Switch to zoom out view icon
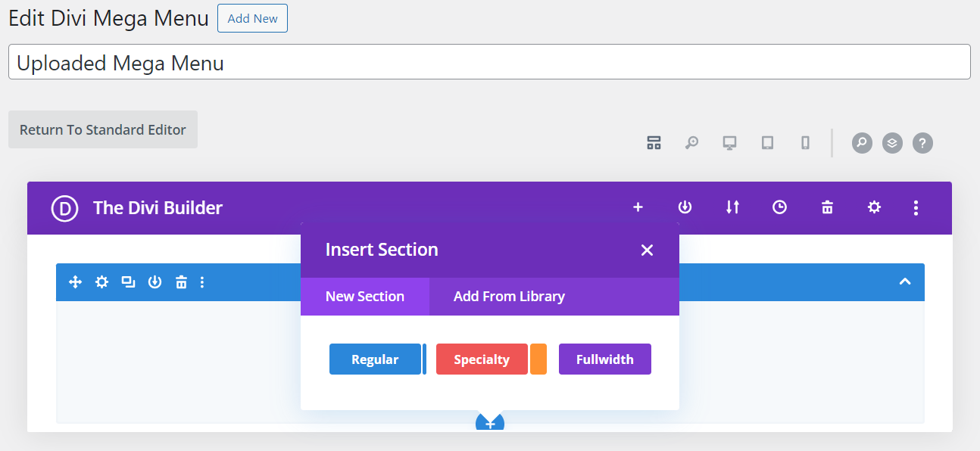This screenshot has width=980, height=451. 691,143
